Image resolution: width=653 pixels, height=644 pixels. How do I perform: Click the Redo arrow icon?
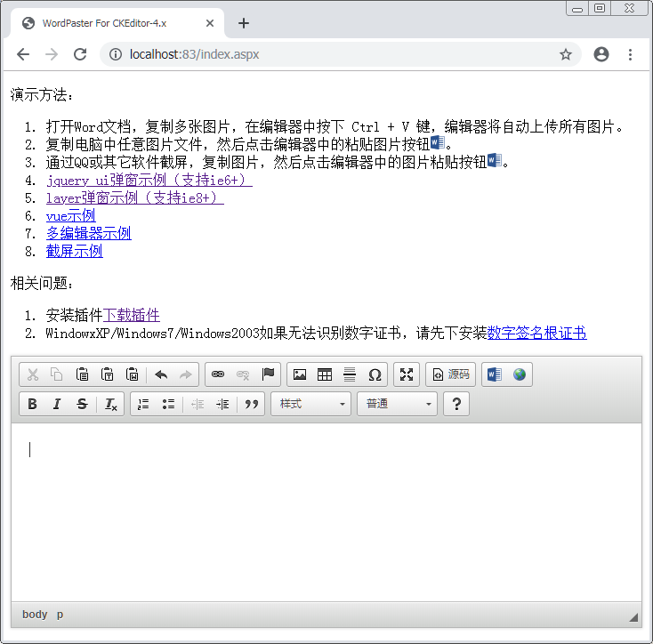coord(185,374)
